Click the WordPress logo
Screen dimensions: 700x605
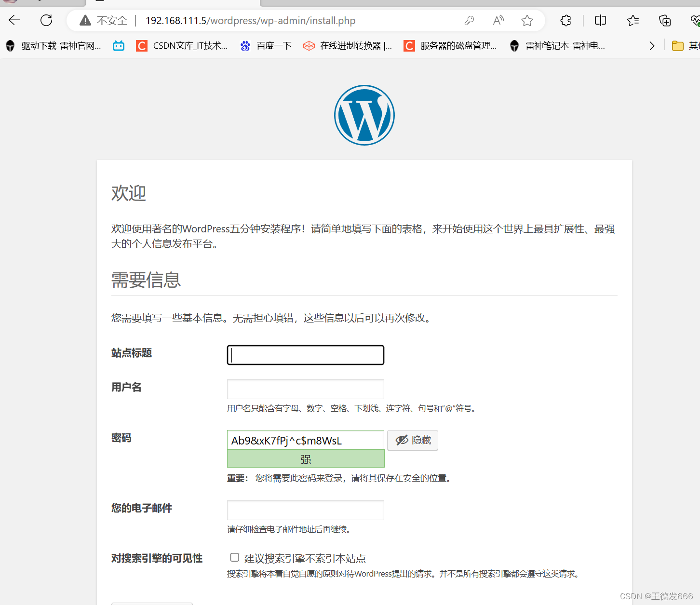(x=364, y=115)
